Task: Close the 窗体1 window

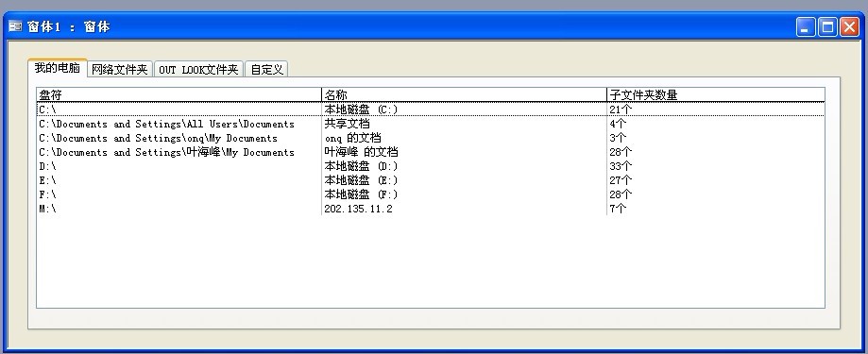Action: pos(849,26)
